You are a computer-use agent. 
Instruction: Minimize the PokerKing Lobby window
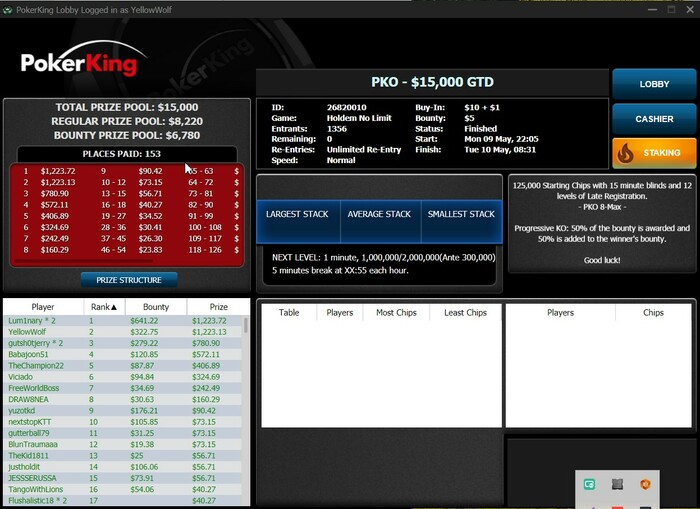click(652, 9)
